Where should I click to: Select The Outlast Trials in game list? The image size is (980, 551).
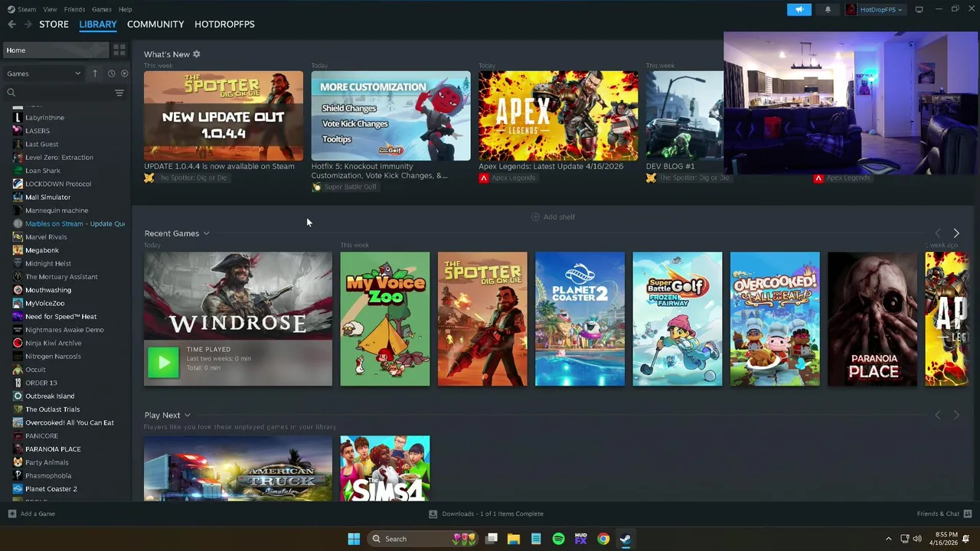(x=52, y=409)
